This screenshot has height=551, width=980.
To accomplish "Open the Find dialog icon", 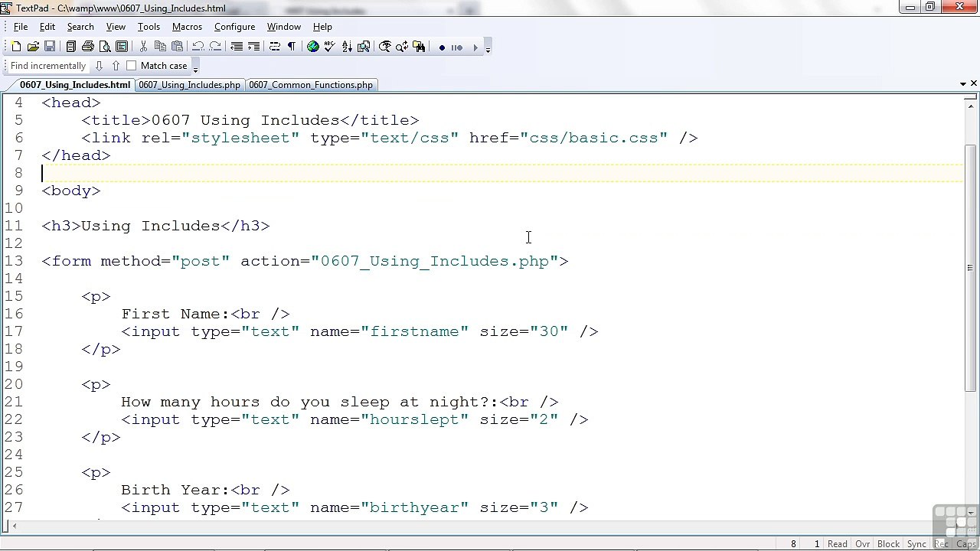I will point(385,47).
